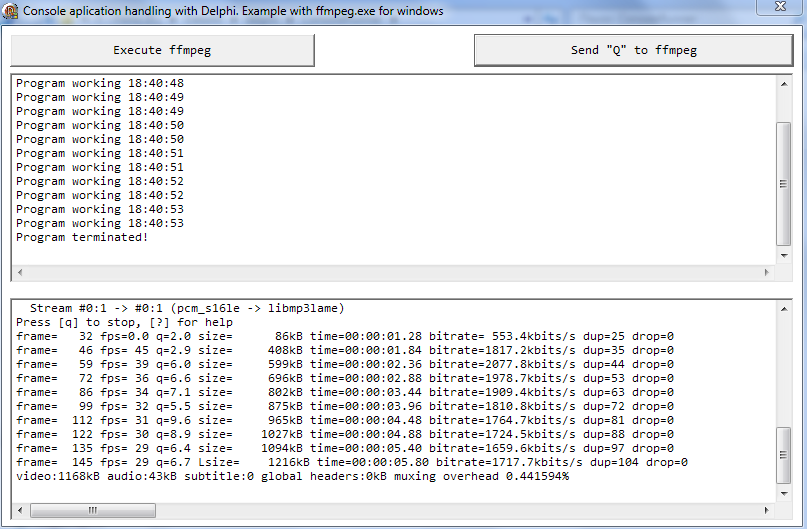Click the frame= 72 output line
Image resolution: width=807 pixels, height=529 pixels.
(x=345, y=378)
